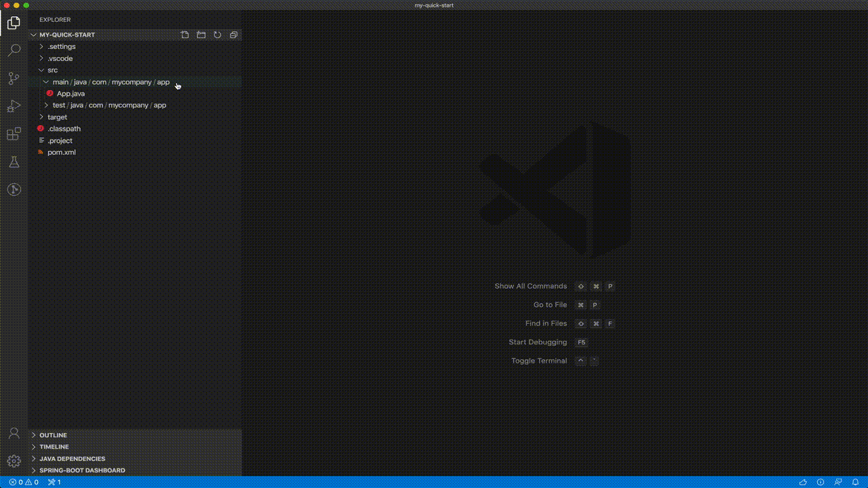Click the my-quick-start window title

tap(434, 5)
